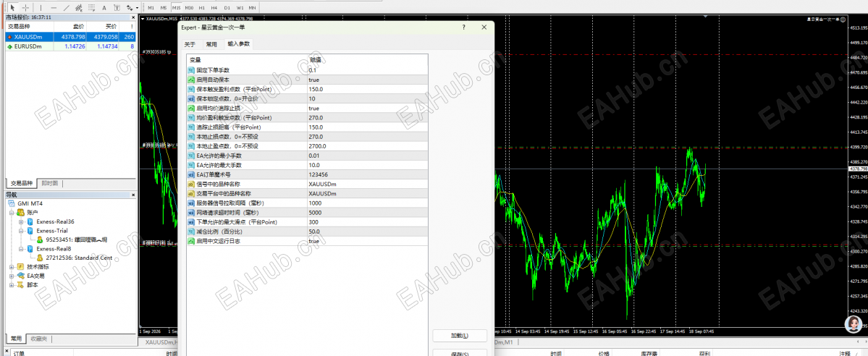The width and height of the screenshot is (868, 356).
Task: Switch chart to W1 timeframe
Action: (240, 8)
